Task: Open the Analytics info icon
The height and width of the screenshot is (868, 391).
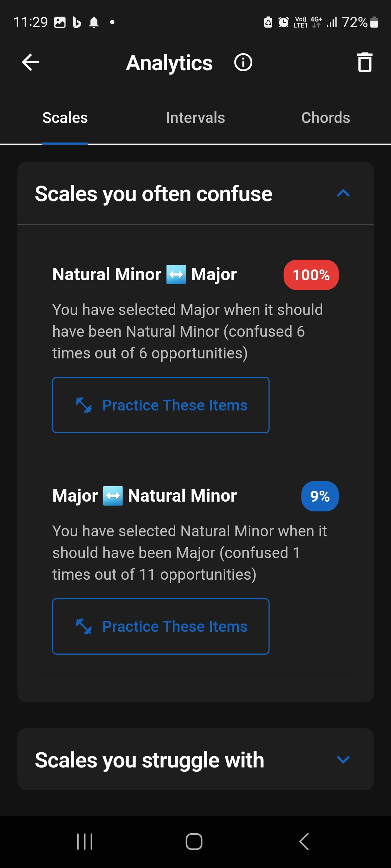Action: 243,63
